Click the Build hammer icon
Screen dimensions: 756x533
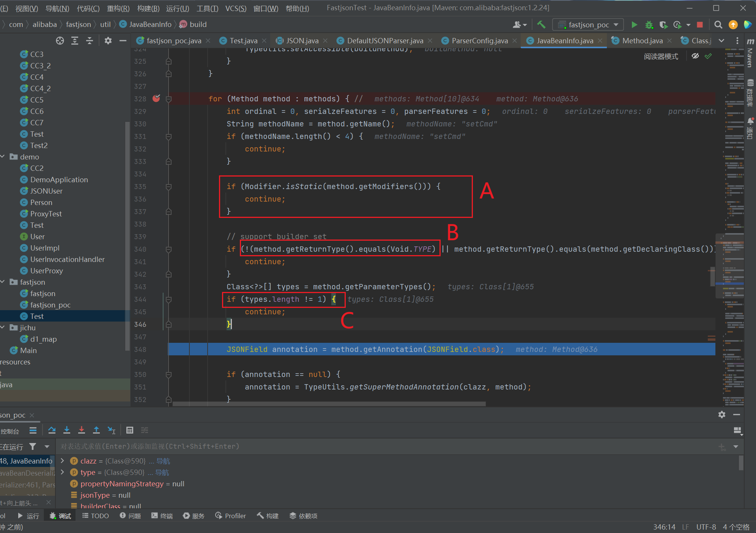[x=541, y=25]
